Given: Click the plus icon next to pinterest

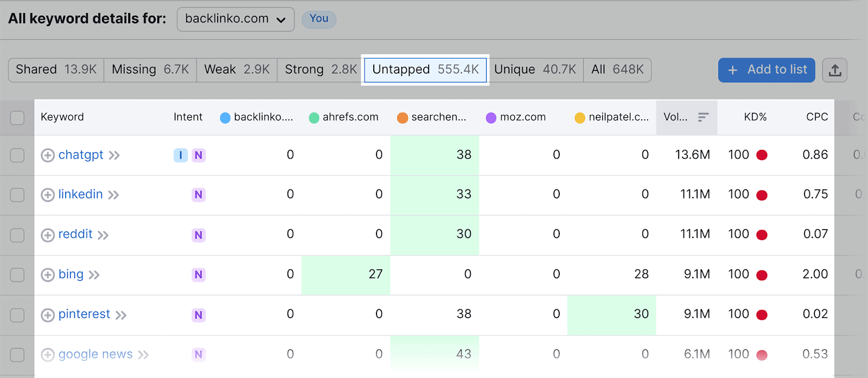Looking at the screenshot, I should pos(48,315).
